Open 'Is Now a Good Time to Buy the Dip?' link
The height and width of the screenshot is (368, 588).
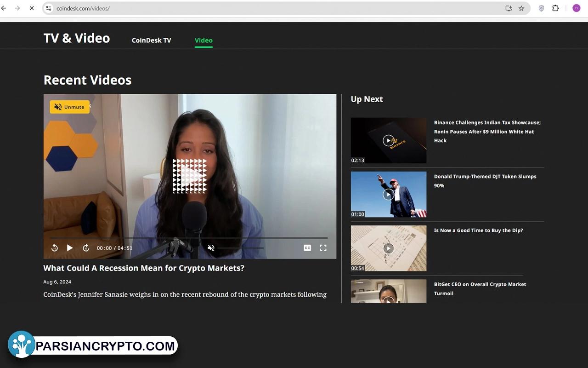pyautogui.click(x=479, y=230)
